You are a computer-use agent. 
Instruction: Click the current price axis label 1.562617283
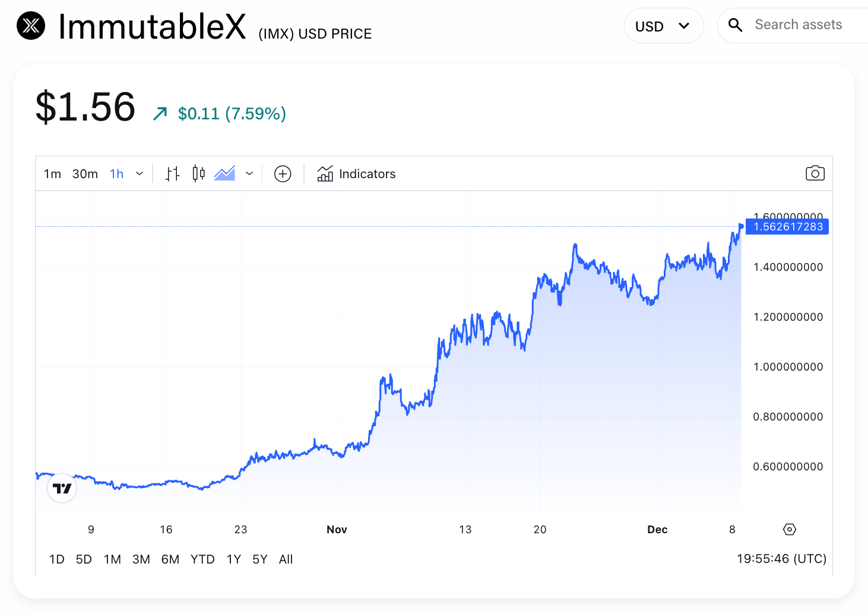787,226
